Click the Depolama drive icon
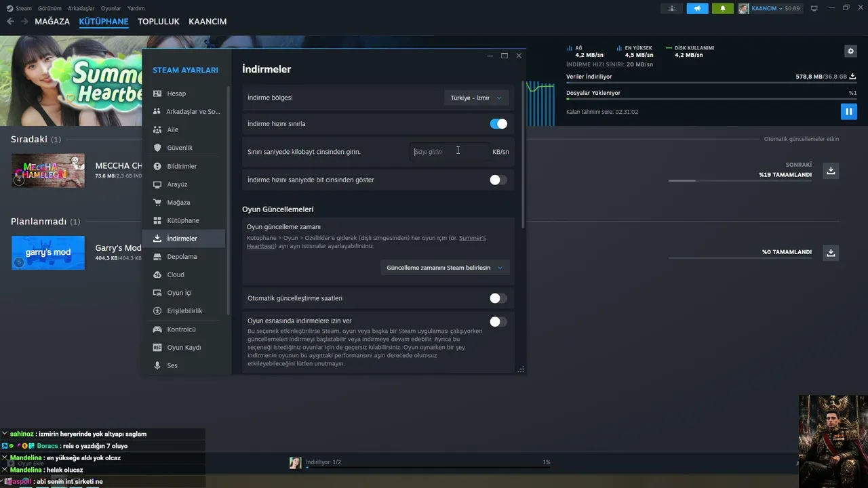868x488 pixels. coord(157,257)
